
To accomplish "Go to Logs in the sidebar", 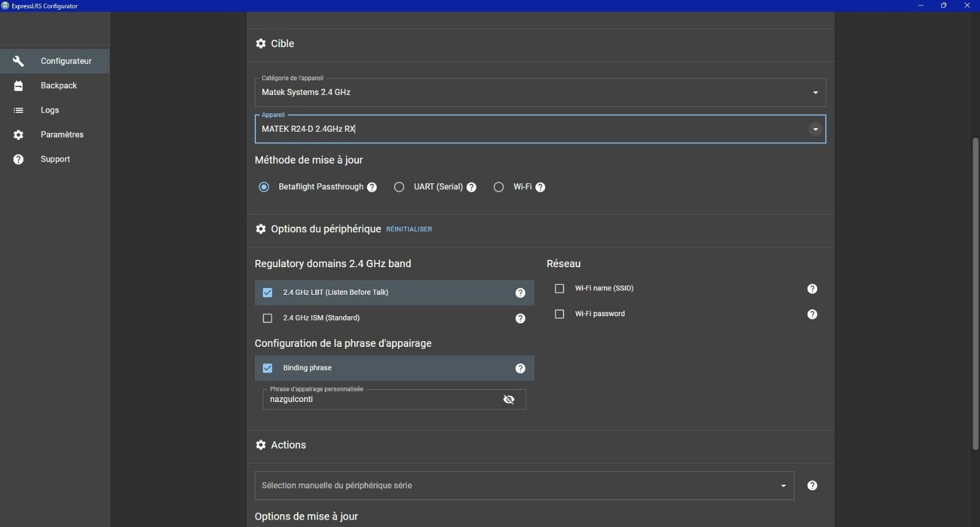I will pyautogui.click(x=50, y=110).
